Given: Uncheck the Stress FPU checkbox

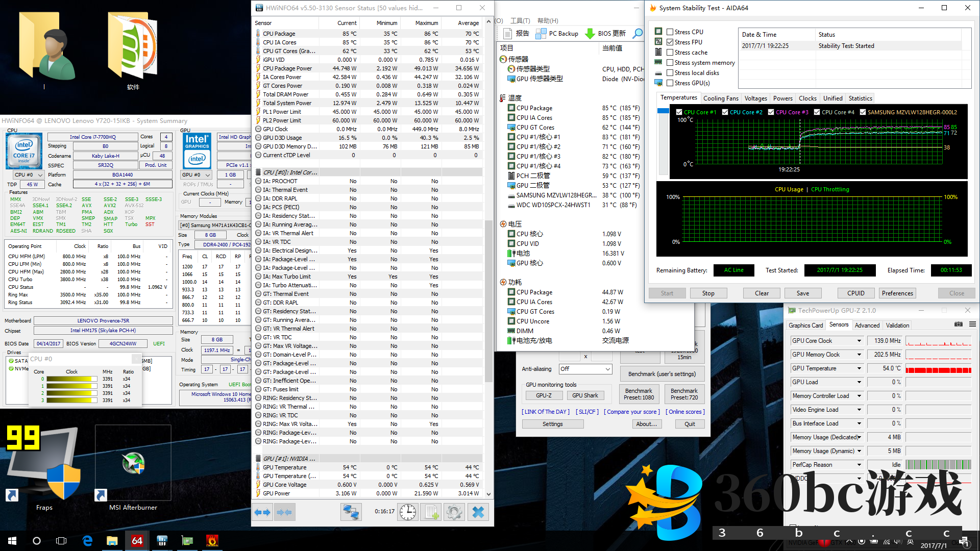Looking at the screenshot, I should (x=670, y=42).
